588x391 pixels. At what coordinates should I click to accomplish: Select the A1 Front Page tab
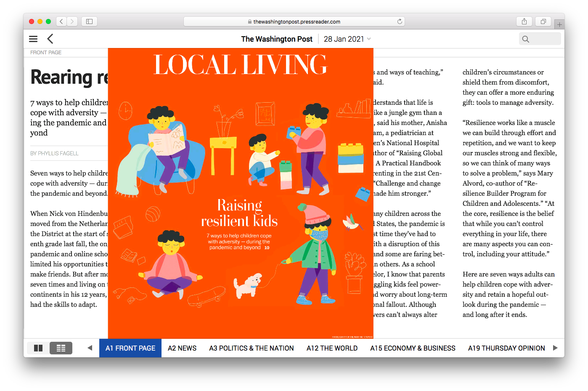130,348
